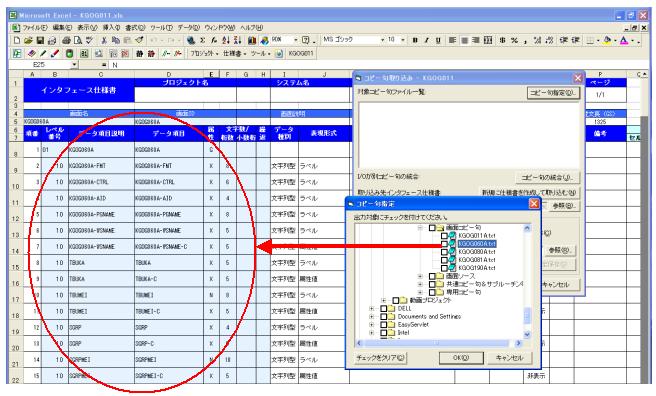The image size is (656, 396).
Task: Click the OK button in the dialog
Action: click(461, 358)
